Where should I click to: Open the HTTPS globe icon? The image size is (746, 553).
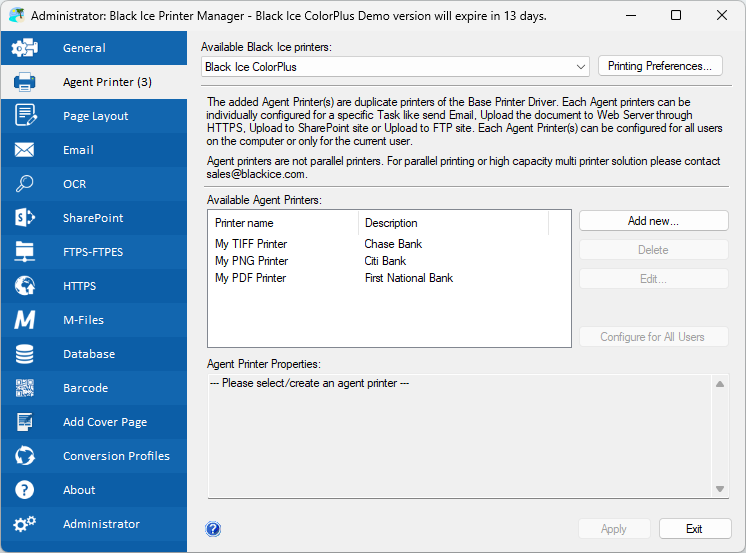click(x=25, y=286)
